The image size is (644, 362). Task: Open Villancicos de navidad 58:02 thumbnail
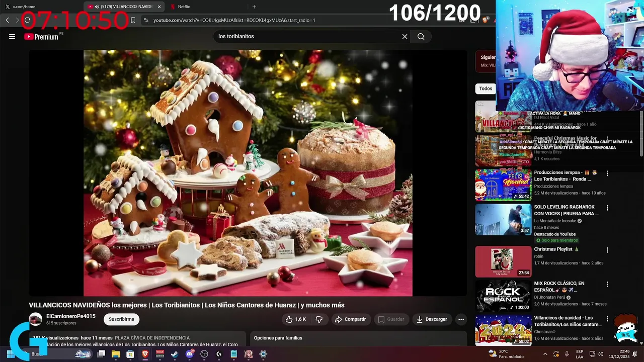pyautogui.click(x=503, y=330)
